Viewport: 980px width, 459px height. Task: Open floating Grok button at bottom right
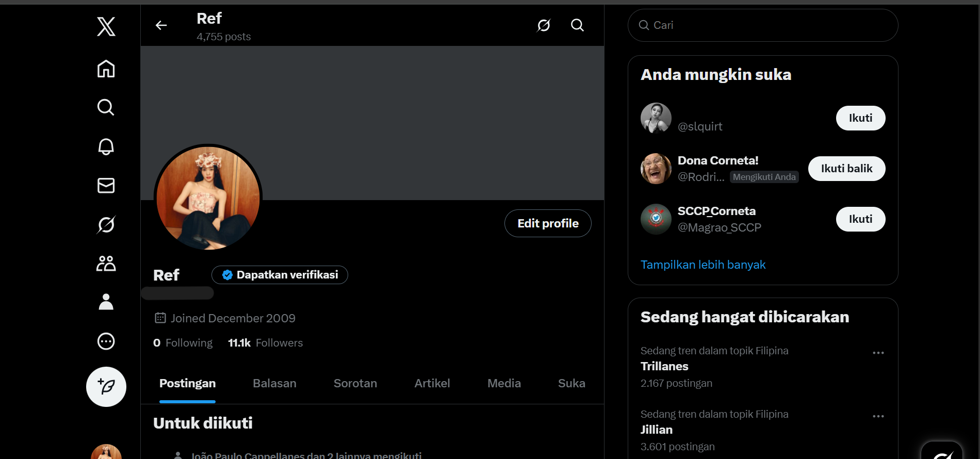click(x=942, y=450)
